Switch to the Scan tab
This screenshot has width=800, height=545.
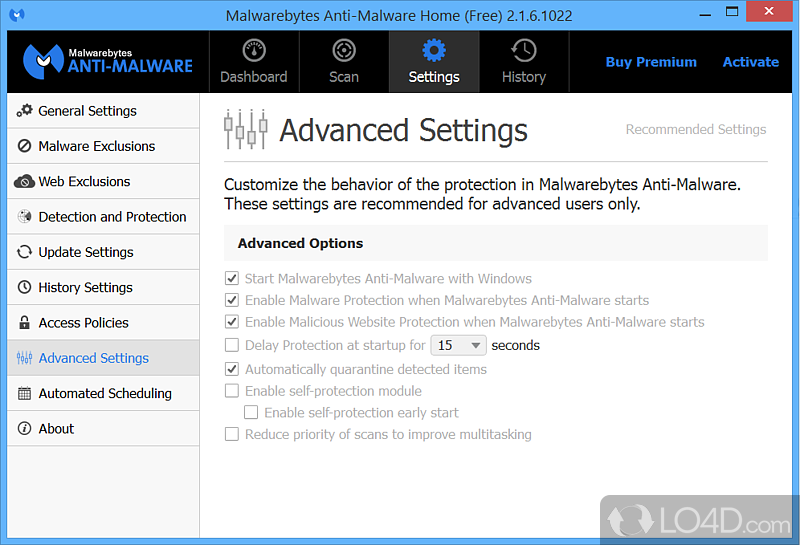click(x=344, y=62)
